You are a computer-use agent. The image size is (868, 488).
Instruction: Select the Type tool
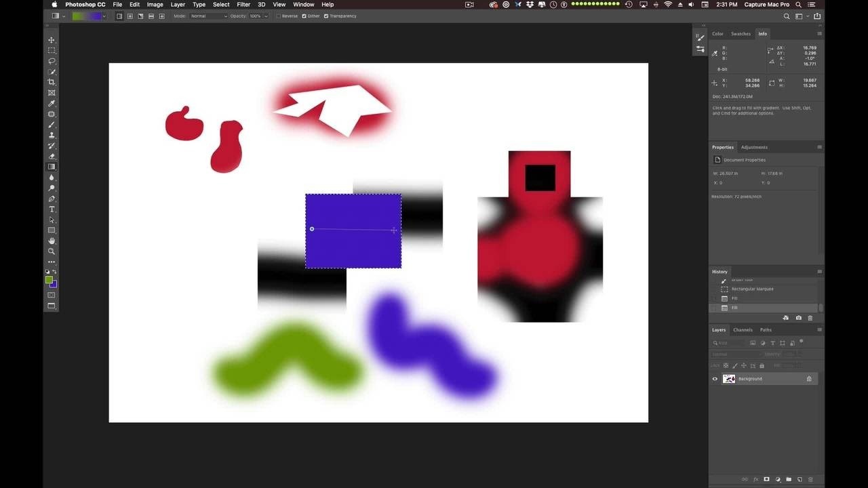coord(52,209)
